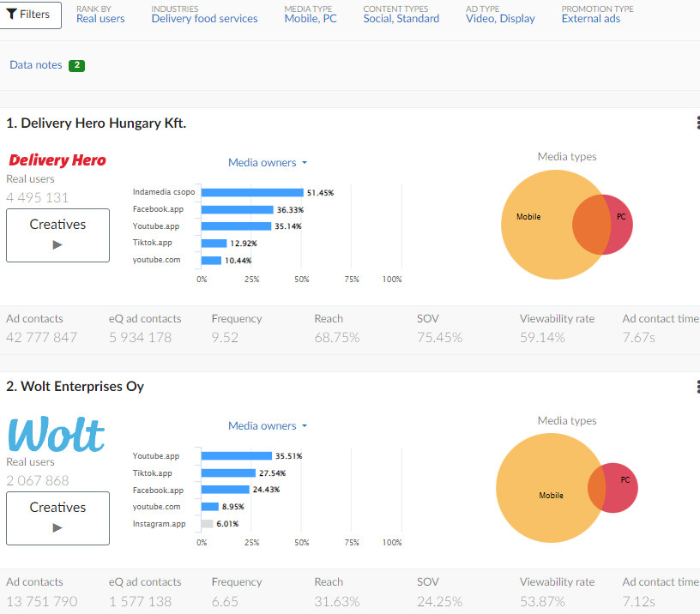Open Promotion type External ads filter

tap(597, 15)
